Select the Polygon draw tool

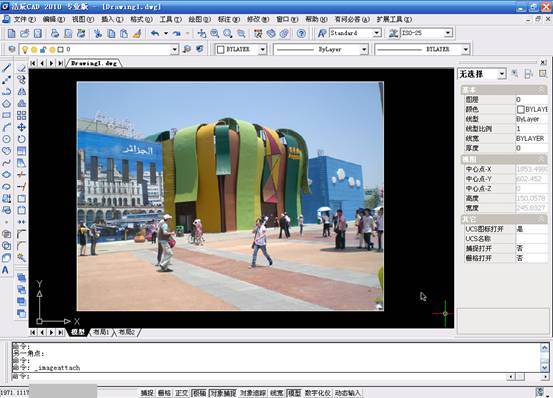pyautogui.click(x=7, y=104)
